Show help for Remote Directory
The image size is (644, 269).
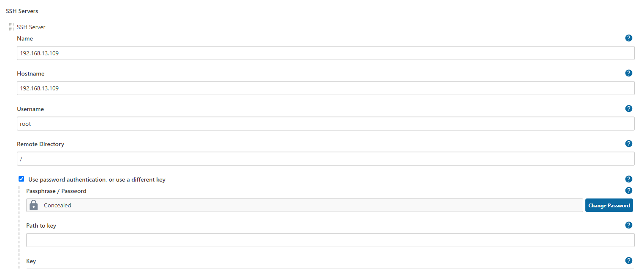point(628,144)
